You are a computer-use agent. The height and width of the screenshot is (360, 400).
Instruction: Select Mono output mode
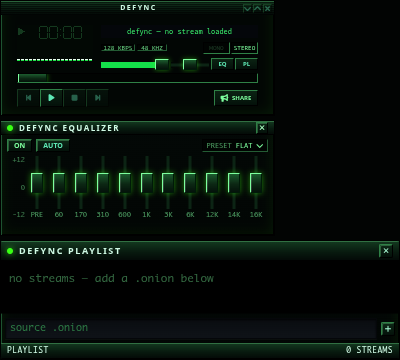pos(216,48)
